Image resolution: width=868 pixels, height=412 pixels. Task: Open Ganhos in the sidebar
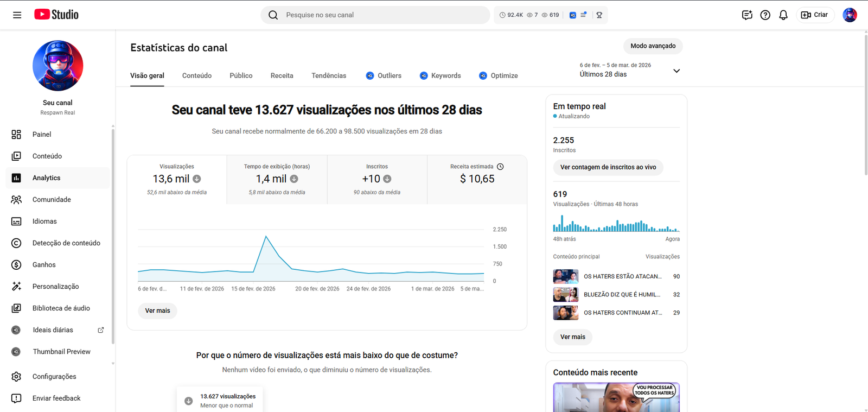pyautogui.click(x=58, y=265)
